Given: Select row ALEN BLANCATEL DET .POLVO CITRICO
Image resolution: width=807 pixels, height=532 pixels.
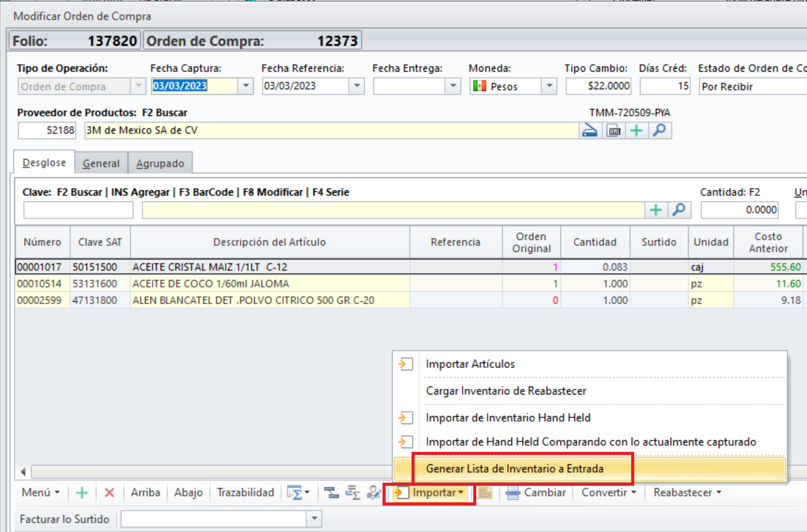Looking at the screenshot, I should 411,300.
